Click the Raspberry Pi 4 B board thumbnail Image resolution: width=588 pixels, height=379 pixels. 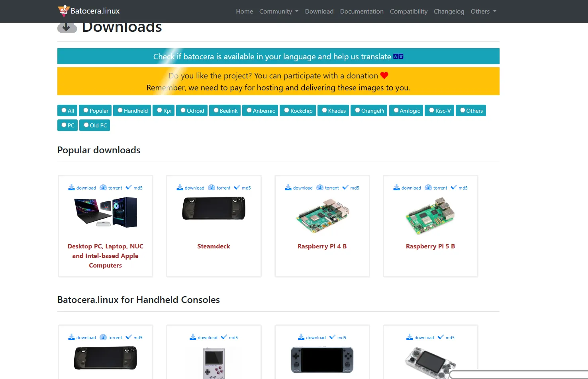pos(322,216)
